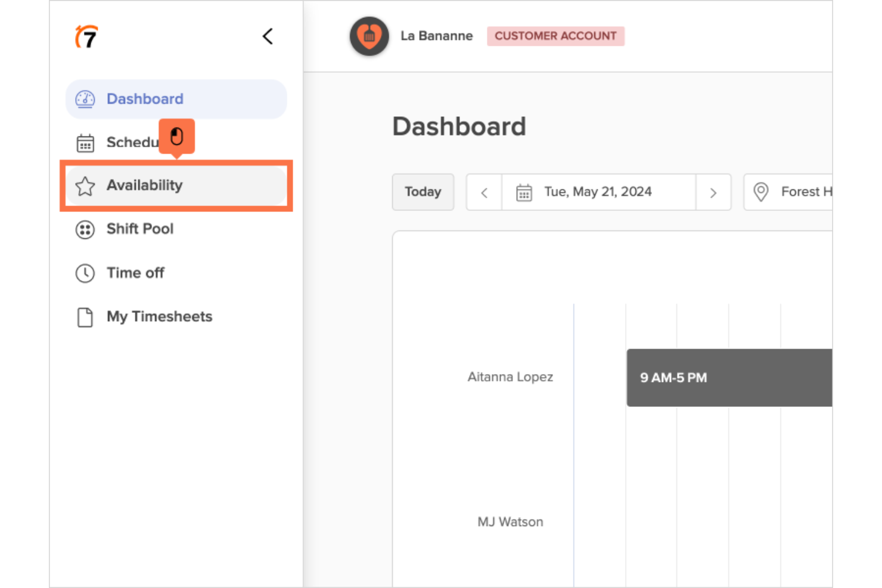Open the location picker pin icon
The width and height of the screenshot is (882, 588).
[x=760, y=192]
